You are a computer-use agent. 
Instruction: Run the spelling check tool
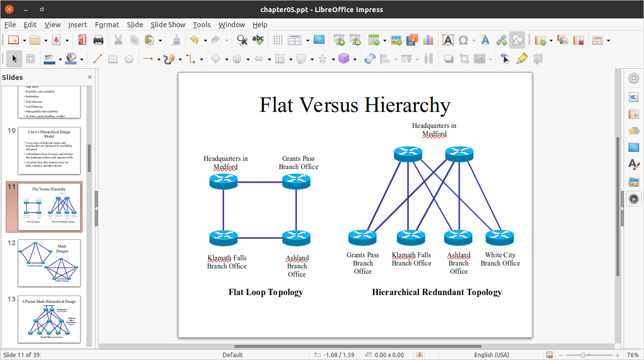click(258, 40)
